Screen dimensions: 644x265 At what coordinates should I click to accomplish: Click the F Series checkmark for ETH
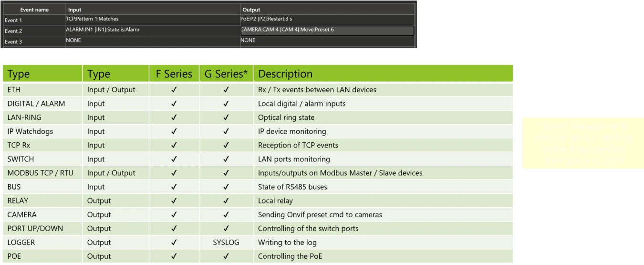click(174, 90)
